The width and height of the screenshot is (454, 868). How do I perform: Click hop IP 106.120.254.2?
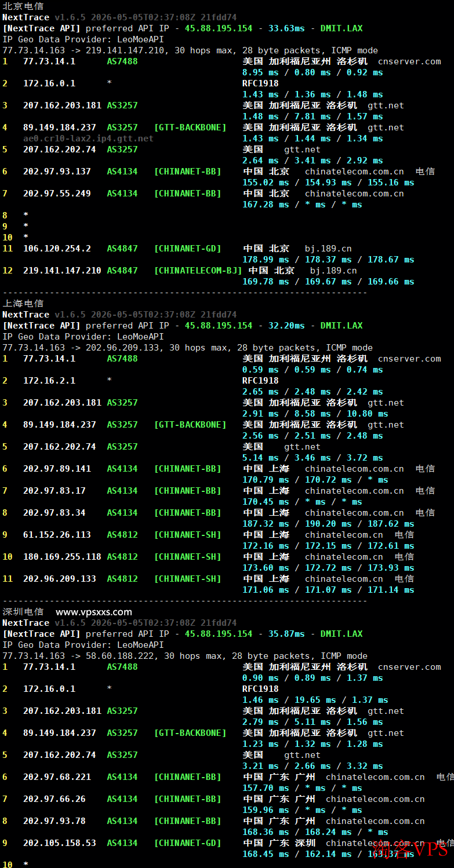57,248
